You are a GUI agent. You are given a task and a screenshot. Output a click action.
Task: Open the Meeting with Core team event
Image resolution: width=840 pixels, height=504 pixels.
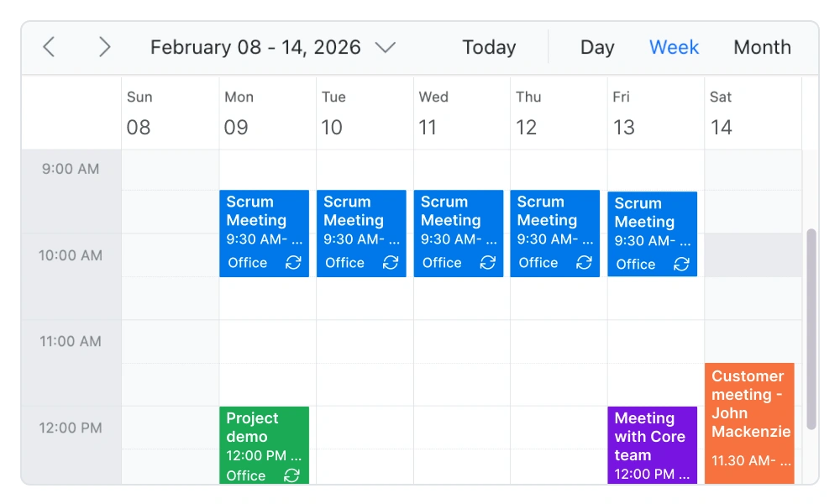coord(652,441)
